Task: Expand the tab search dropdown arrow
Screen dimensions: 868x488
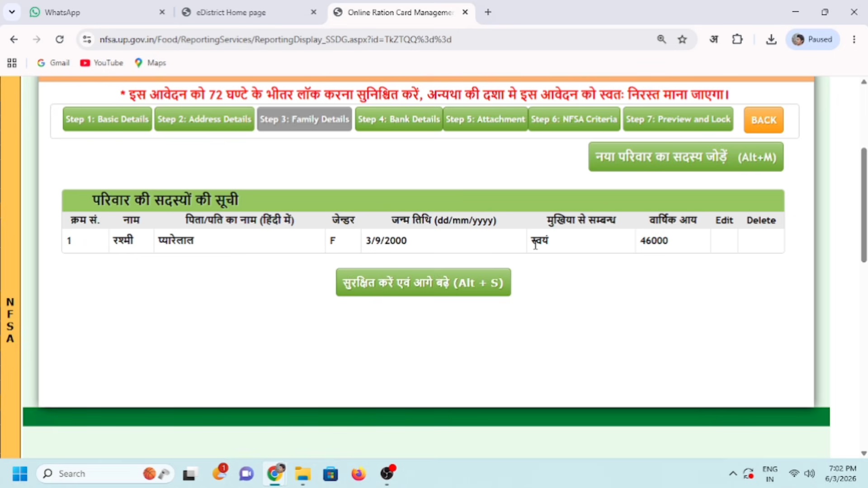Action: click(x=12, y=12)
